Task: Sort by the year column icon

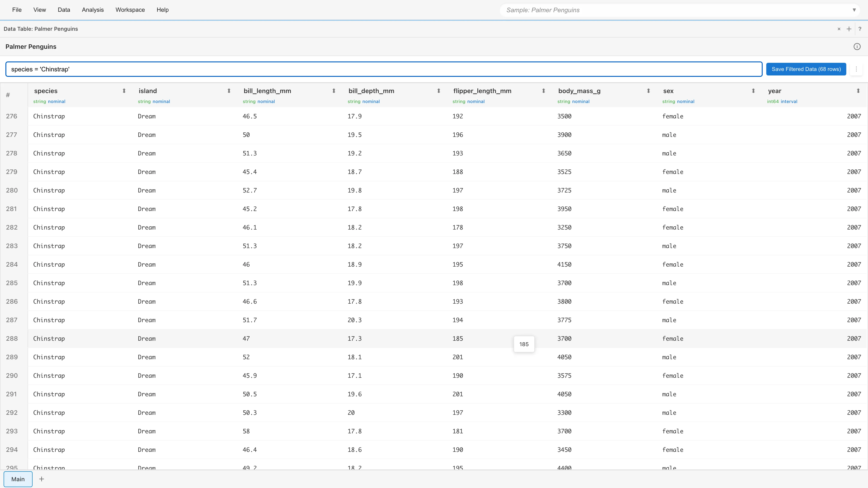Action: point(858,91)
